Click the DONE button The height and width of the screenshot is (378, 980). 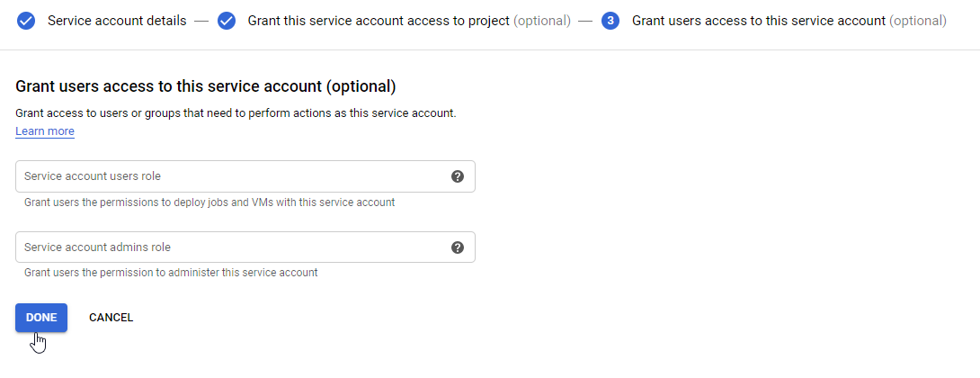coord(41,318)
